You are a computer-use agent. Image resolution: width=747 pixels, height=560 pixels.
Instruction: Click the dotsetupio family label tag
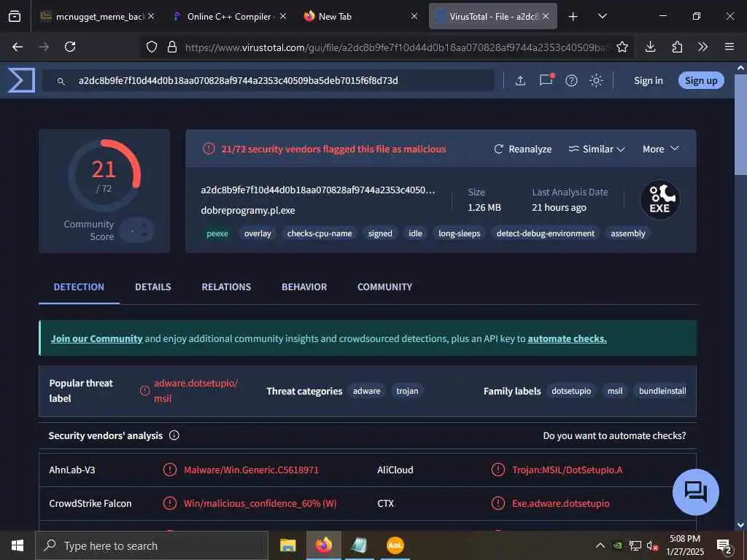[x=571, y=391]
